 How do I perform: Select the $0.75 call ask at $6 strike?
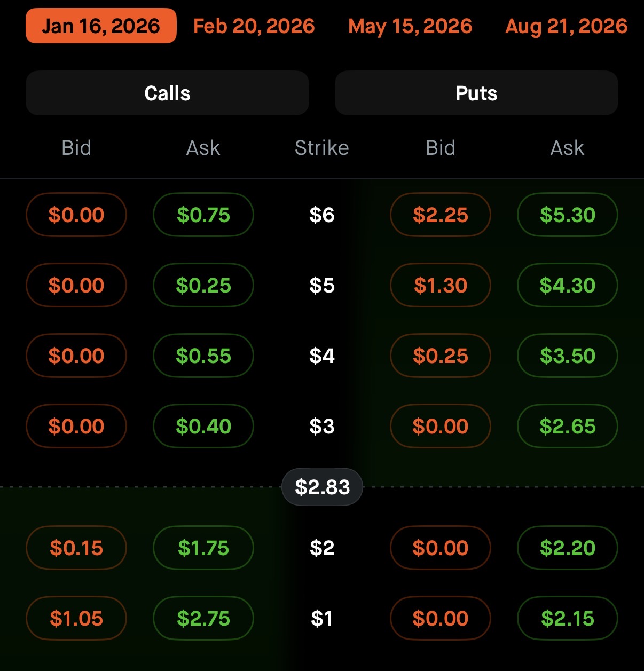coord(203,215)
